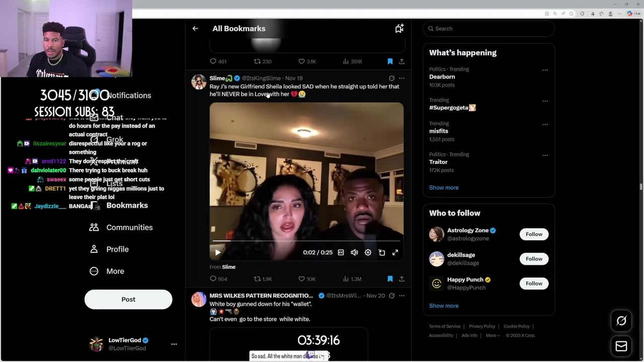644x362 pixels.
Task: View analytics of top post 351K views
Action: point(352,61)
